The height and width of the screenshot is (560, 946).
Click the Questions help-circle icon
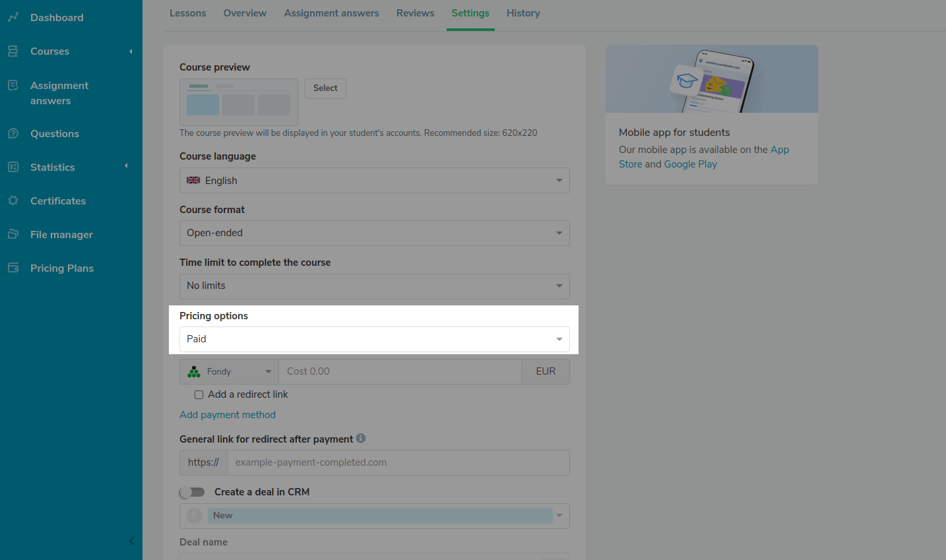coord(13,133)
